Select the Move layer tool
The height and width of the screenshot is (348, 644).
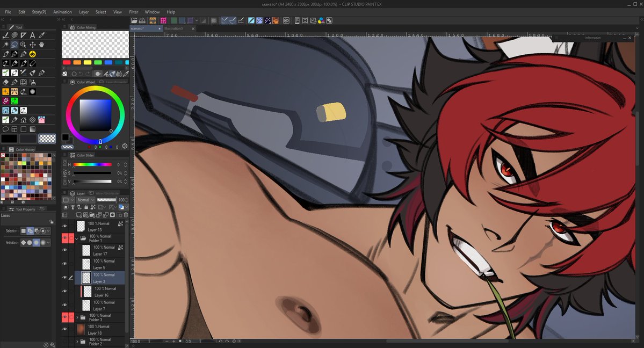(32, 45)
